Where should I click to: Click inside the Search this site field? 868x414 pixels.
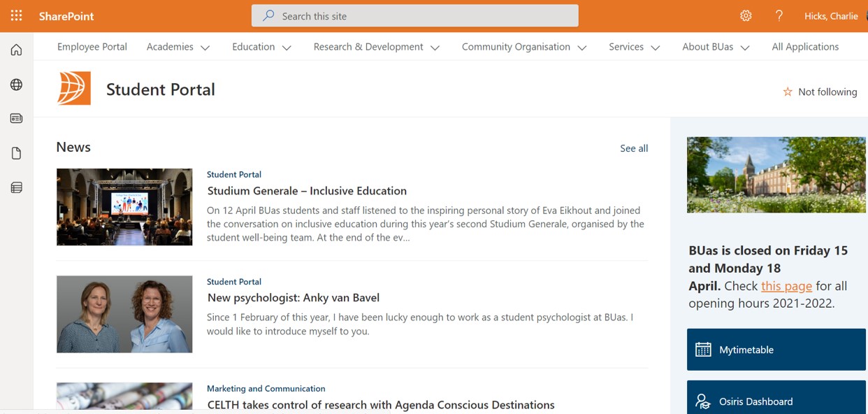[x=415, y=15]
